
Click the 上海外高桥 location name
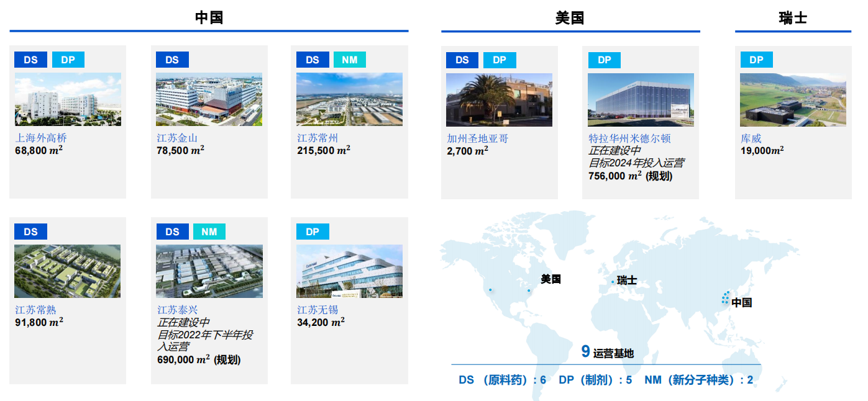pos(40,138)
